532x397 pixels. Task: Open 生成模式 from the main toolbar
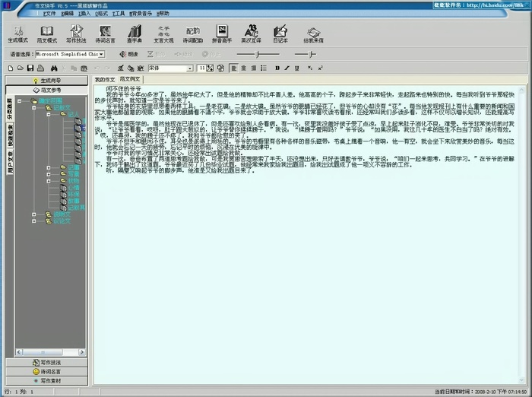click(17, 33)
